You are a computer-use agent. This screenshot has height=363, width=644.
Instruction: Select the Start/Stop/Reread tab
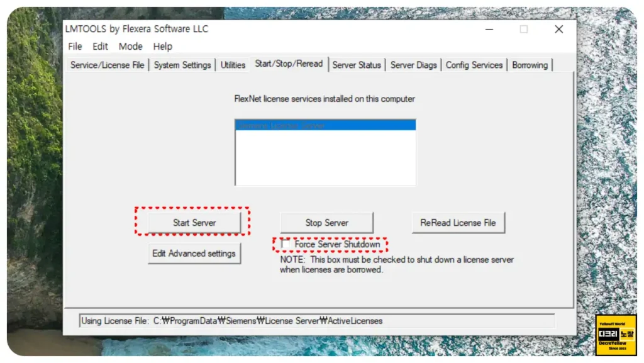tap(289, 64)
